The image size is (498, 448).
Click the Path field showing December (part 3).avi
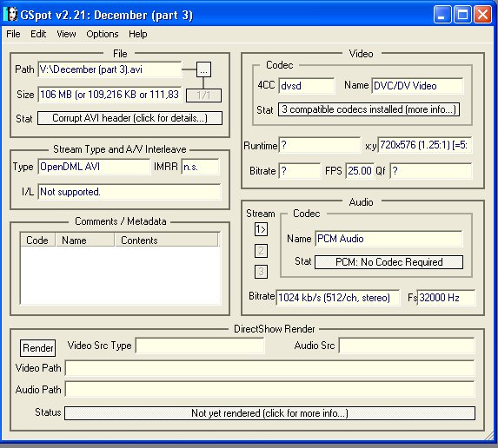[x=110, y=69]
